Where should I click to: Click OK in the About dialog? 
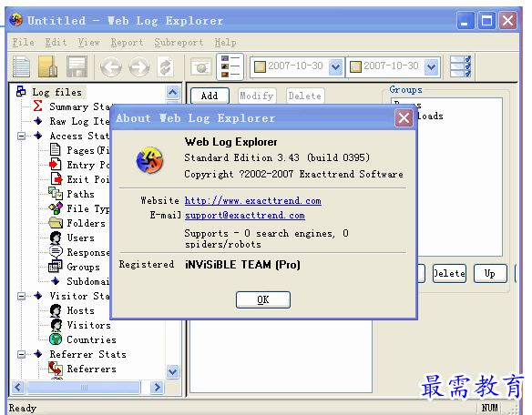tap(263, 299)
